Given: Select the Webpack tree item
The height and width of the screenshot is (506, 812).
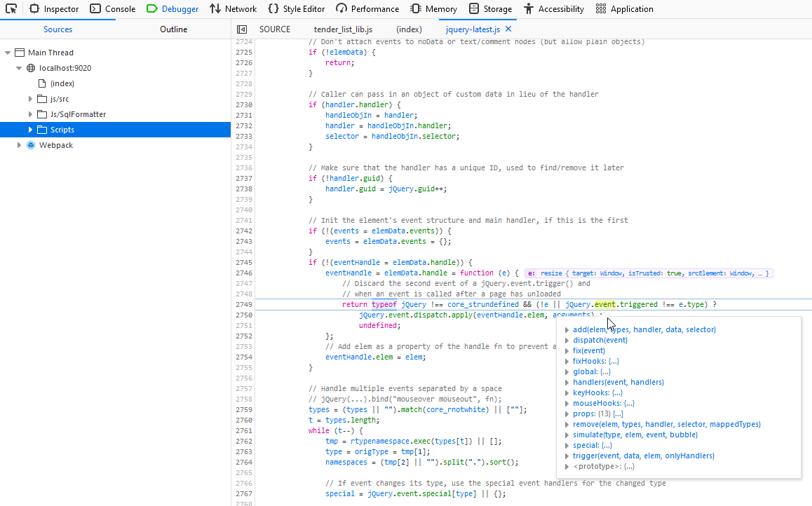Looking at the screenshot, I should tap(56, 145).
